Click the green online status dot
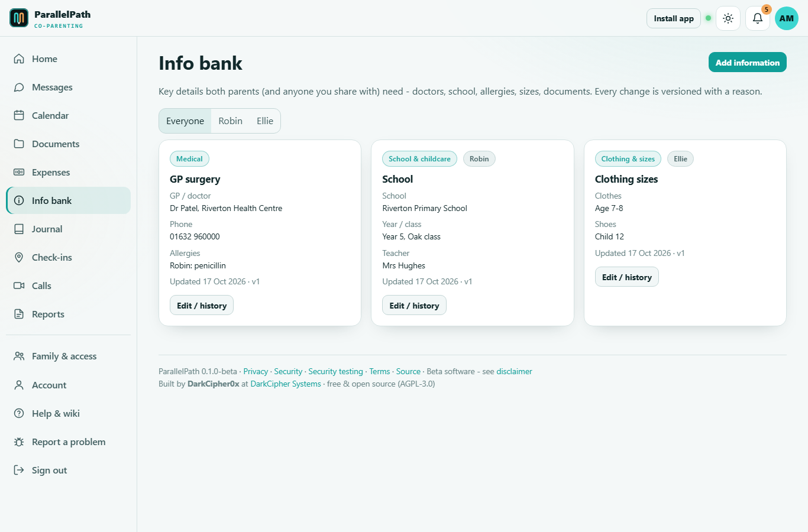This screenshot has width=808, height=532. (708, 18)
